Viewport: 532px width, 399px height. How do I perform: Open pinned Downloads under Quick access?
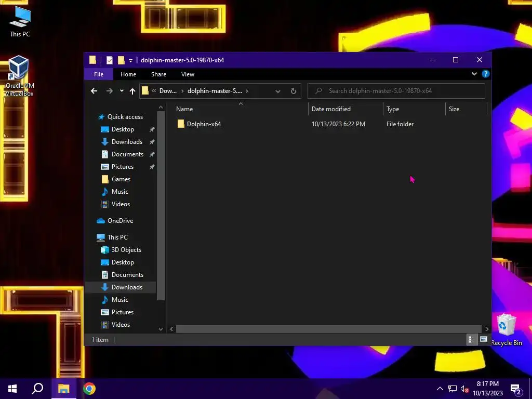tap(127, 142)
